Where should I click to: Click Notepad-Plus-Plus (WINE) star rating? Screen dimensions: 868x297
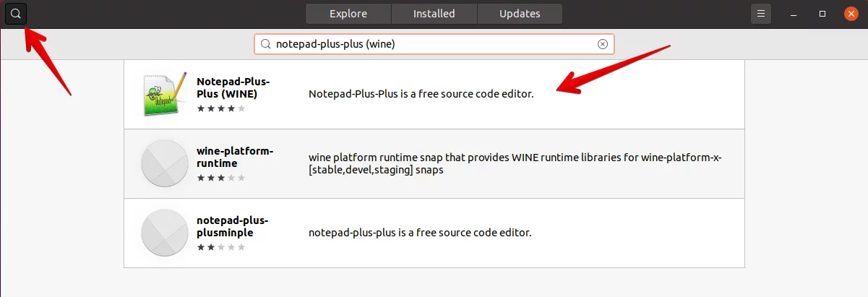click(x=221, y=108)
